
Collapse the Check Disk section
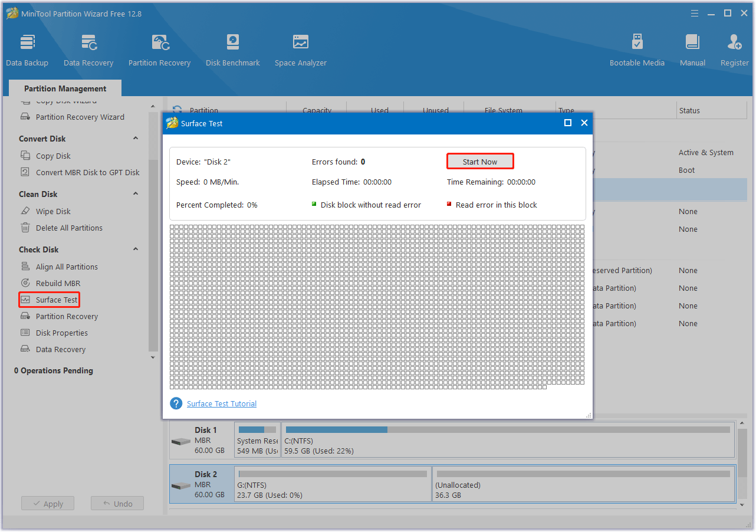point(135,249)
